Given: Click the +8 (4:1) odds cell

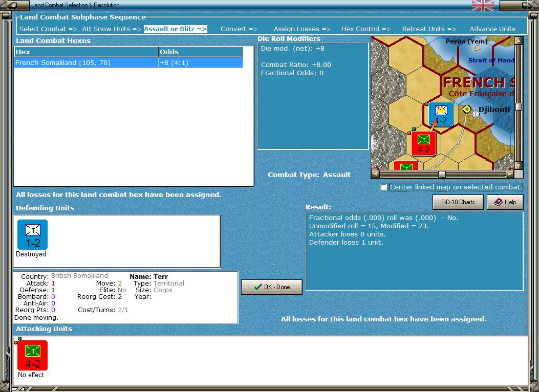Looking at the screenshot, I should point(201,62).
